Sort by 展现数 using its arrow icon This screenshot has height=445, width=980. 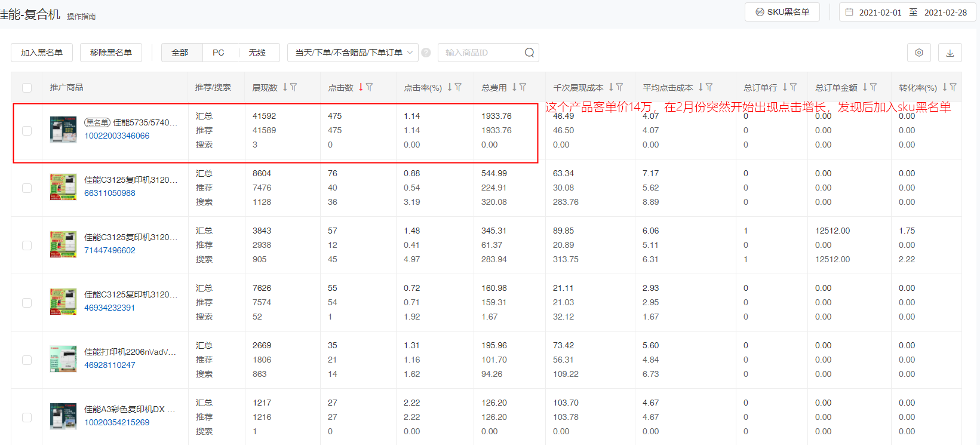[x=285, y=87]
